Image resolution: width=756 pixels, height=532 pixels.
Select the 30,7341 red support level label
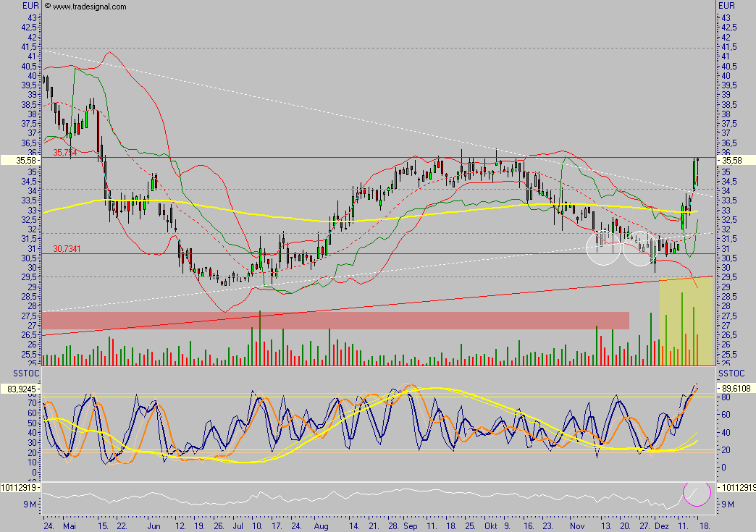pyautogui.click(x=67, y=248)
